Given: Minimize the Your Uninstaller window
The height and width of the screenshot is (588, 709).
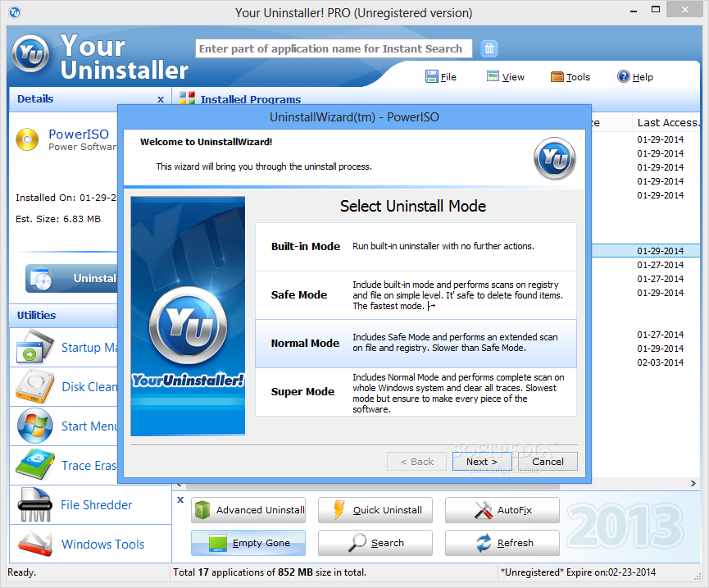Looking at the screenshot, I should (634, 10).
